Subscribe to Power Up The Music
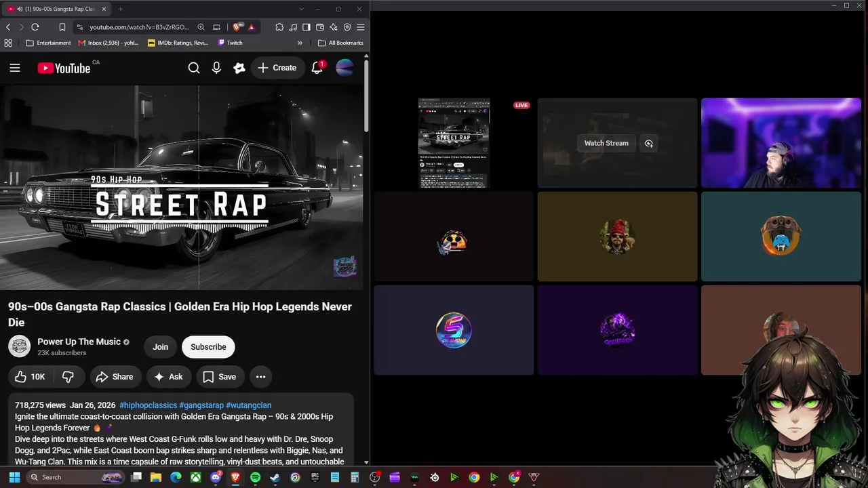This screenshot has height=488, width=868. [208, 347]
